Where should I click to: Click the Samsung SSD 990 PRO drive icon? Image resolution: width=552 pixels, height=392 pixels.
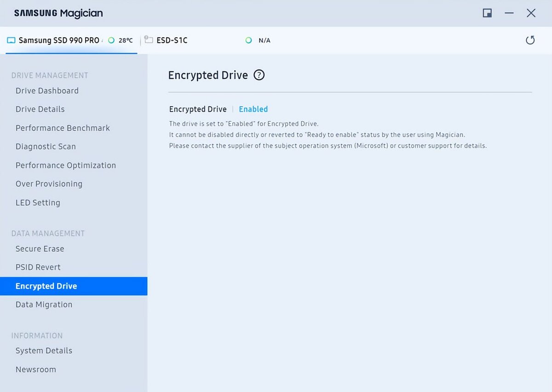(x=11, y=40)
